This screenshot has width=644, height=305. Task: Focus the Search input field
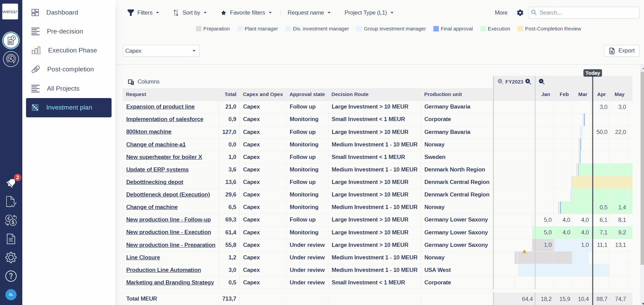(584, 13)
